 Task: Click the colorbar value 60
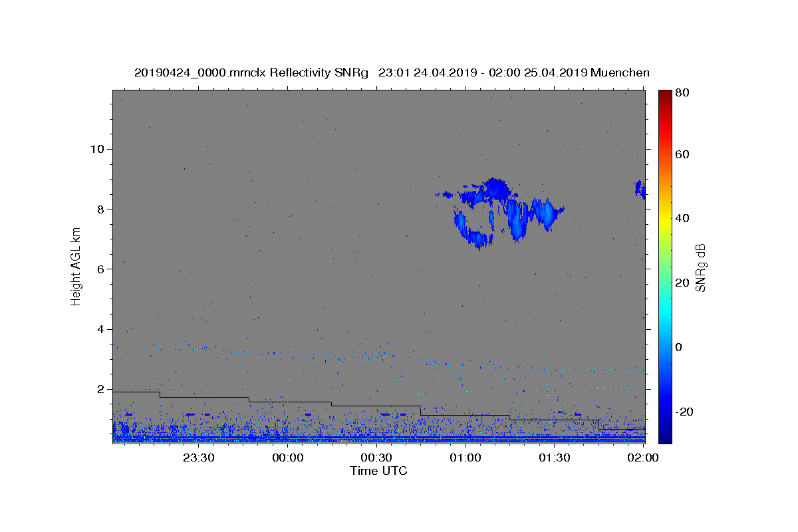(682, 154)
